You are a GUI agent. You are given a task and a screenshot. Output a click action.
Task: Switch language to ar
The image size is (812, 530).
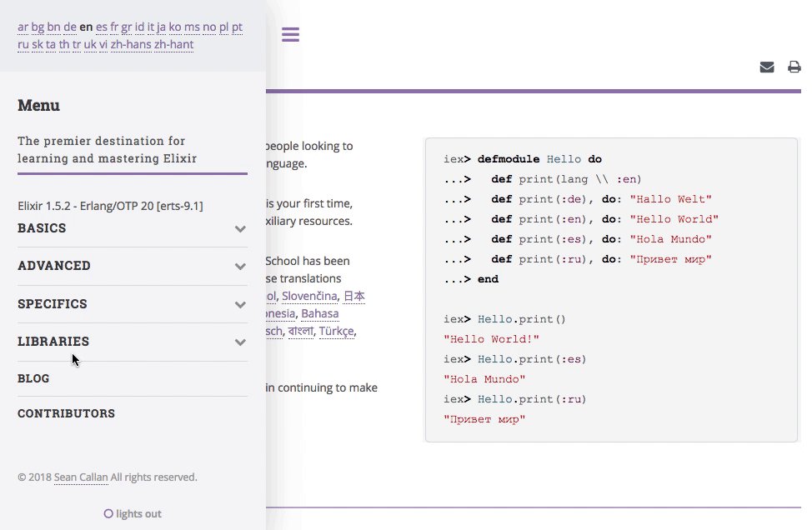[23, 27]
